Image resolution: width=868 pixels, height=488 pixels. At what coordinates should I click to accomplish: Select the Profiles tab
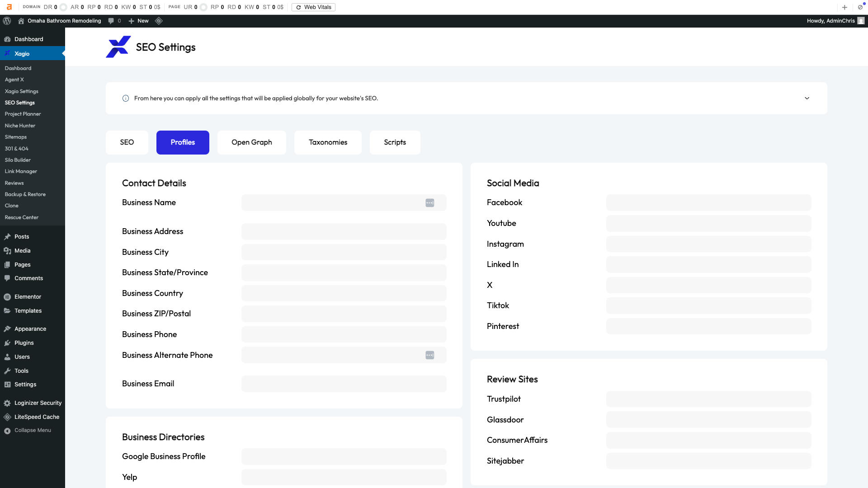coord(183,142)
